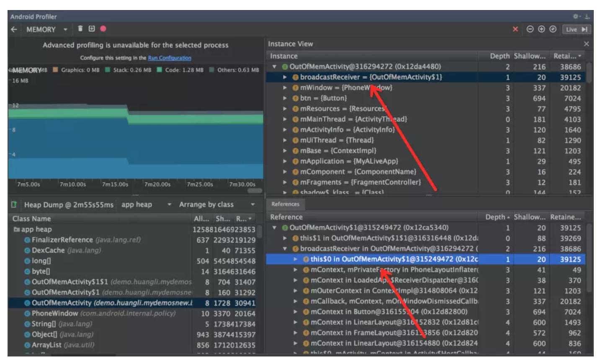603x364 pixels.
Task: Expand the broadcastReceiver instance entry
Action: click(285, 77)
